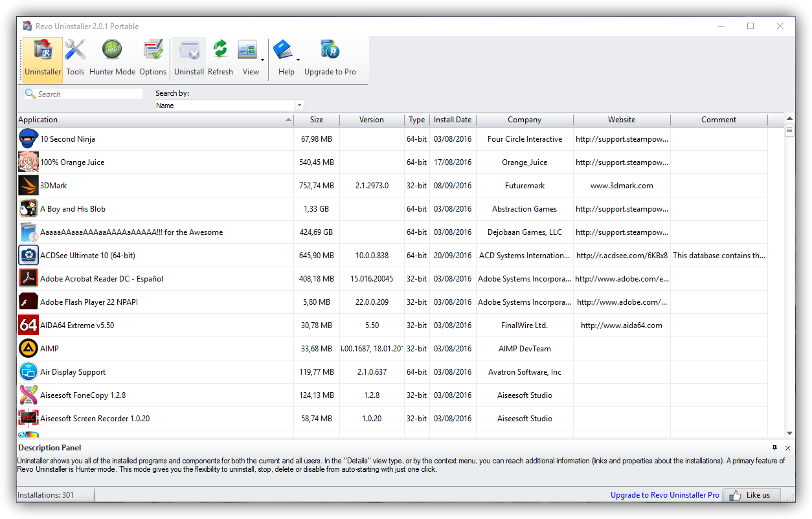This screenshot has height=519, width=812.
Task: Select the Air Display Support icon
Action: 28,372
